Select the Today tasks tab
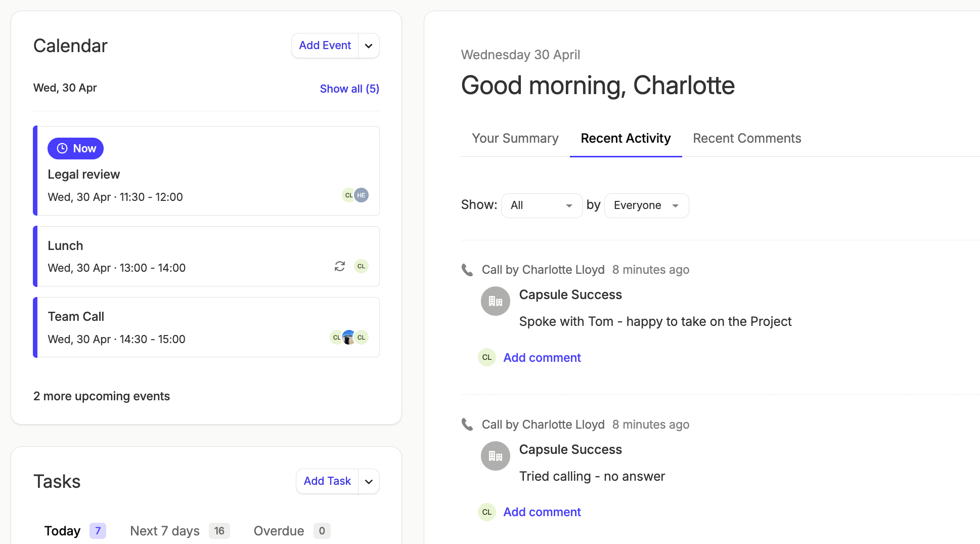Screen dimensions: 980x544 pyautogui.click(x=75, y=531)
